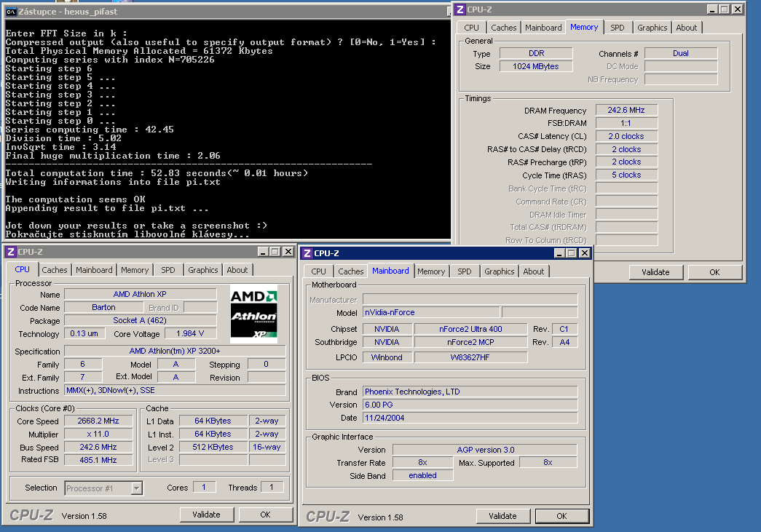This screenshot has width=761, height=532.
Task: Open the Memory tab in the CPU window
Action: coord(135,270)
